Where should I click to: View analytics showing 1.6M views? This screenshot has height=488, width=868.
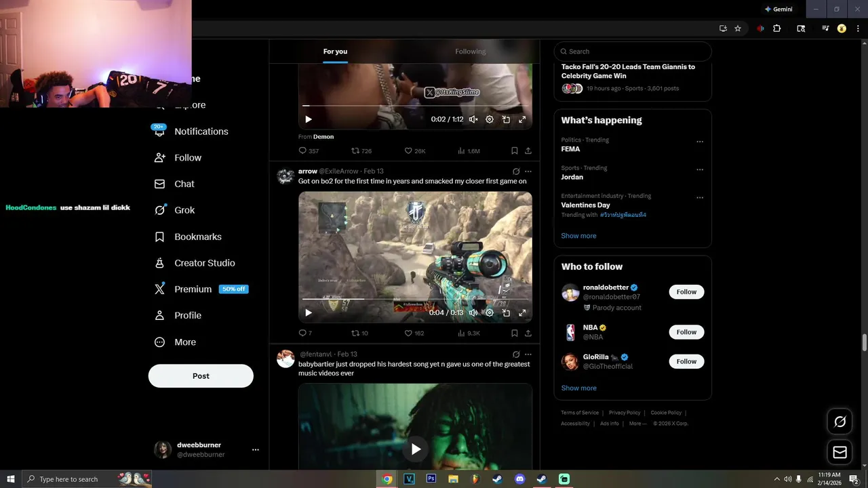(x=469, y=150)
